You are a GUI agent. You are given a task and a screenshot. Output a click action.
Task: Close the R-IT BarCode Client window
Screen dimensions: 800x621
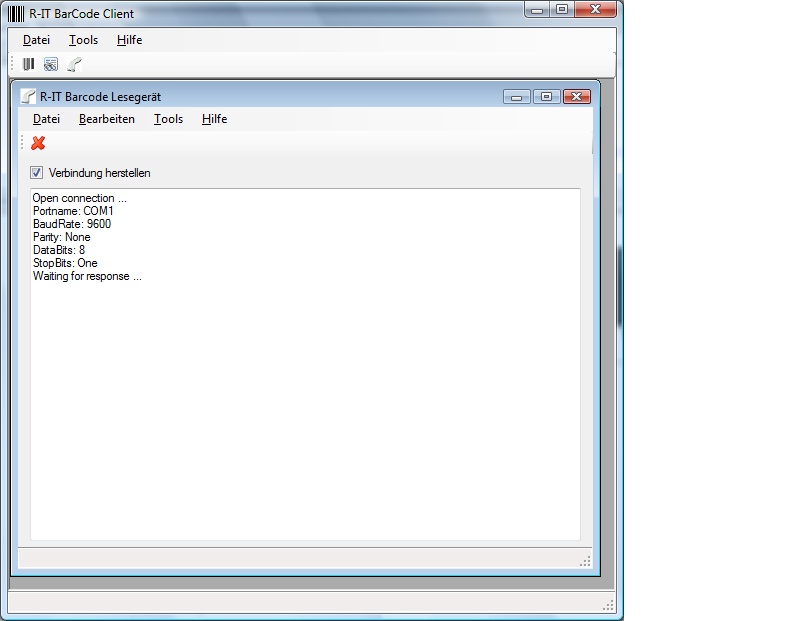click(x=595, y=10)
